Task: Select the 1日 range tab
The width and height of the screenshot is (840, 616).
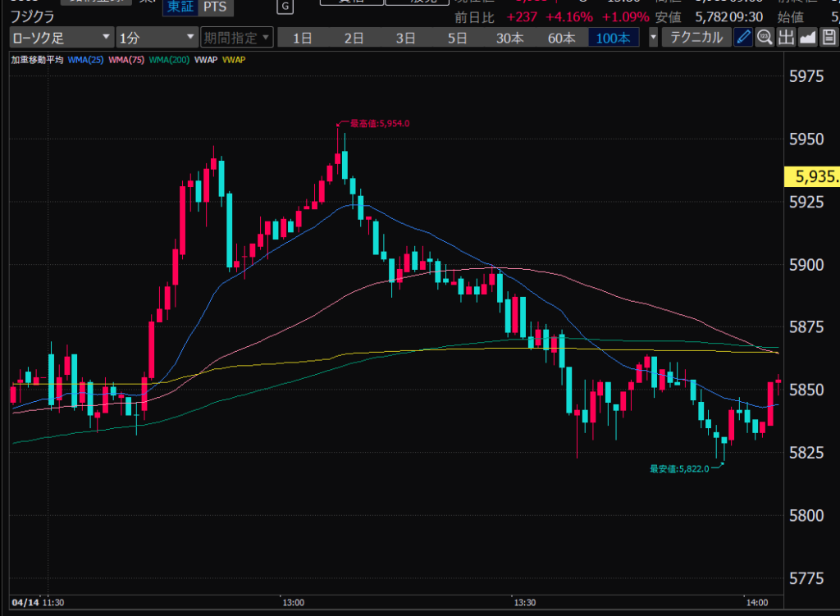Action: point(303,38)
